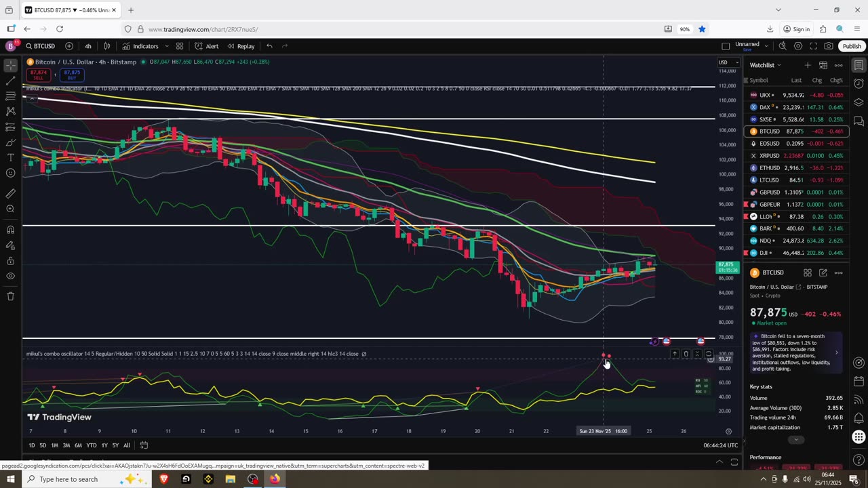Click the delete oscillator pane trash icon
Image resolution: width=868 pixels, height=488 pixels.
coord(686,354)
